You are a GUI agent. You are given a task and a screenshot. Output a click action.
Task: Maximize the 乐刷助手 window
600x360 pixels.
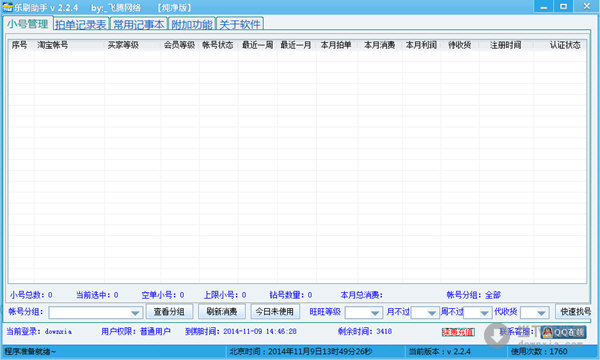(563, 7)
